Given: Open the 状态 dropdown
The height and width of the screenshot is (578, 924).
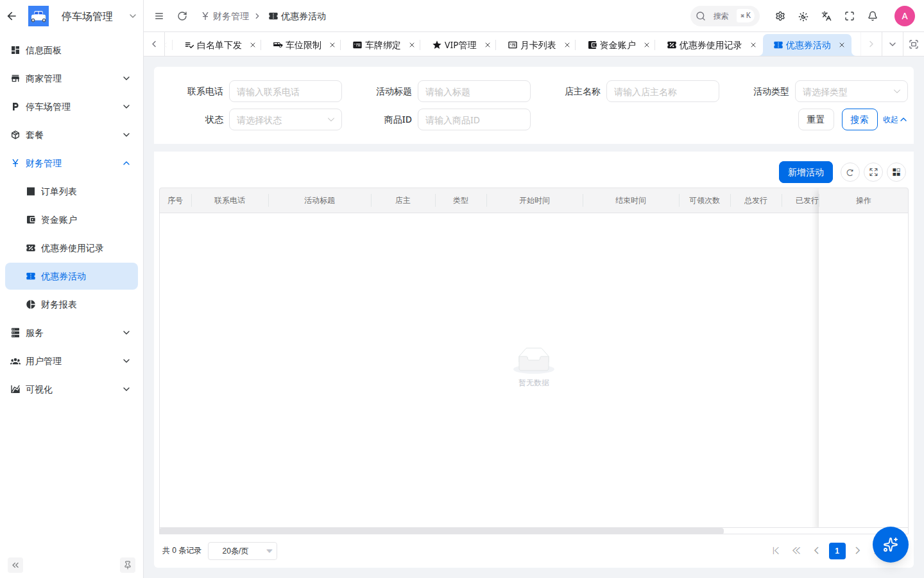Looking at the screenshot, I should (x=286, y=119).
